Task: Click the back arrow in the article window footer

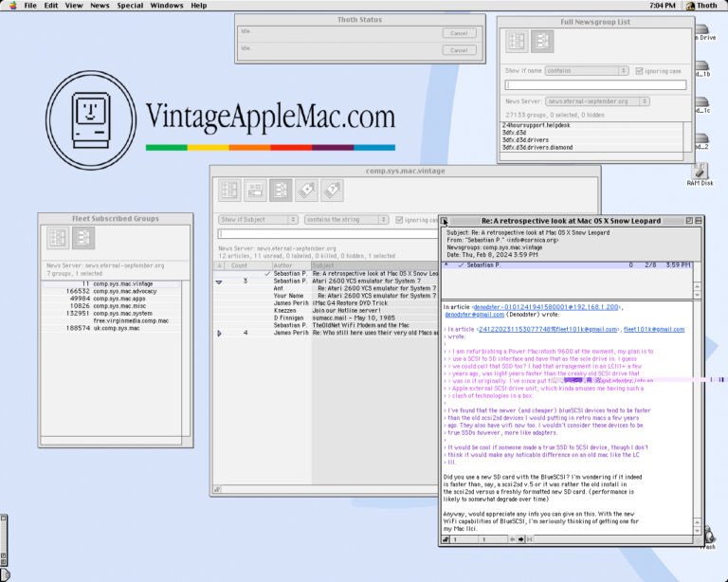Action: [x=513, y=539]
